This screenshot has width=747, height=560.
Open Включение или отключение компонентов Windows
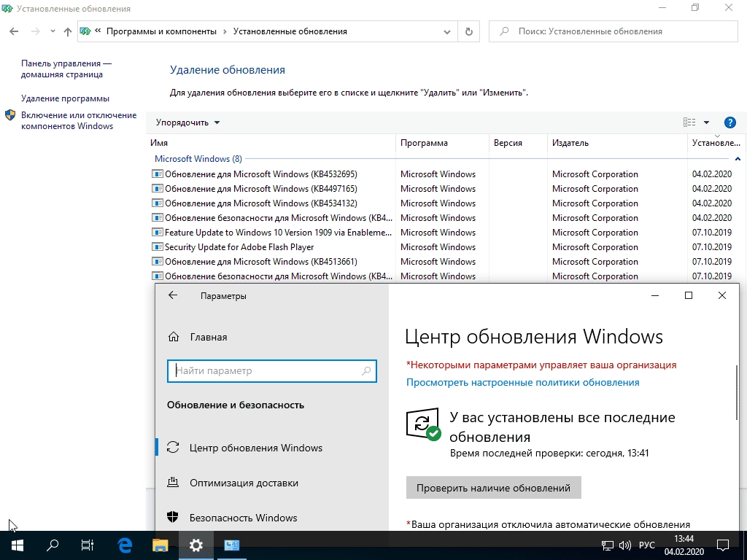(x=79, y=120)
